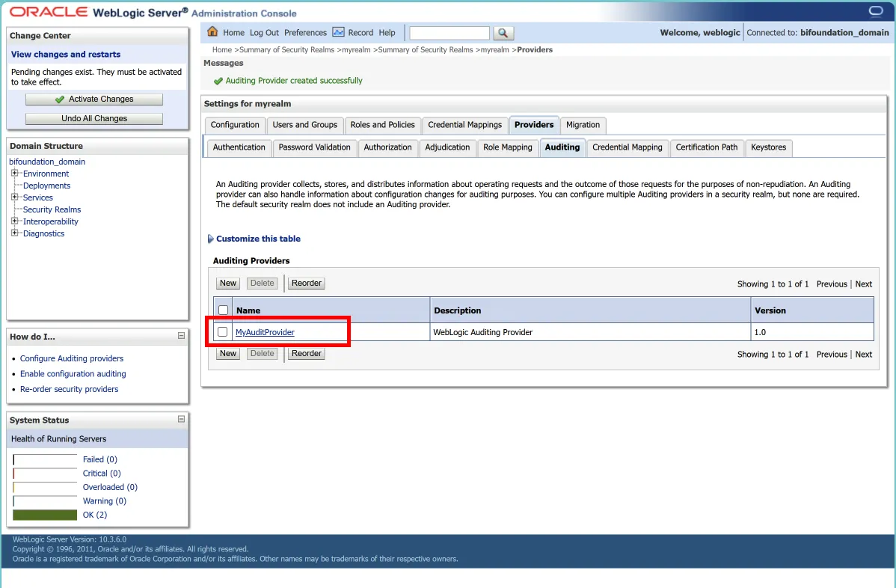Click inside the search text field
The width and height of the screenshot is (896, 588).
tap(449, 33)
